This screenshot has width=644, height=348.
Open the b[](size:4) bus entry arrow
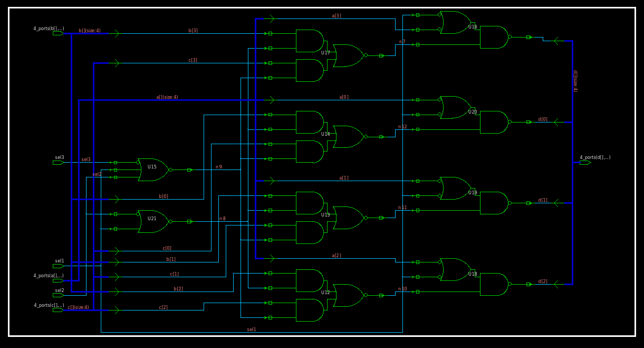coord(116,33)
